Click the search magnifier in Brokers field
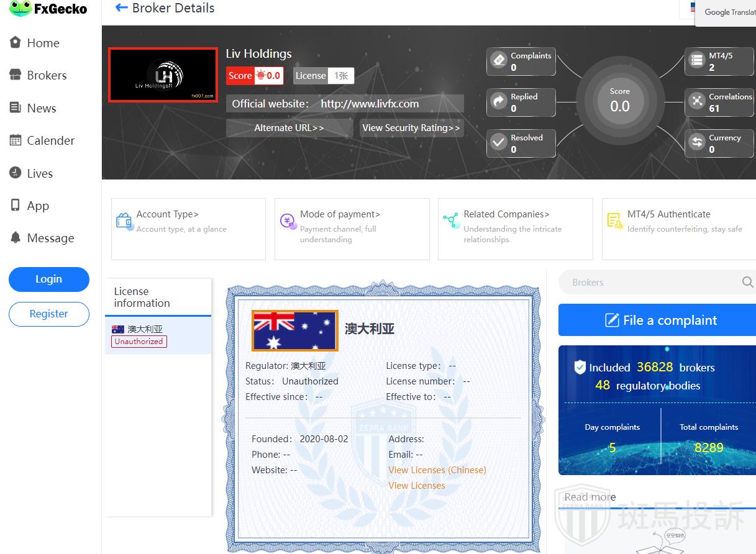The height and width of the screenshot is (554, 756). (x=747, y=283)
